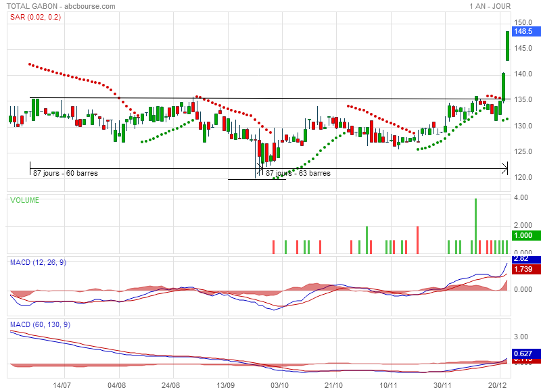This screenshot has height=392, width=541.
Task: Click the 21/10 date label
Action: [x=333, y=385]
